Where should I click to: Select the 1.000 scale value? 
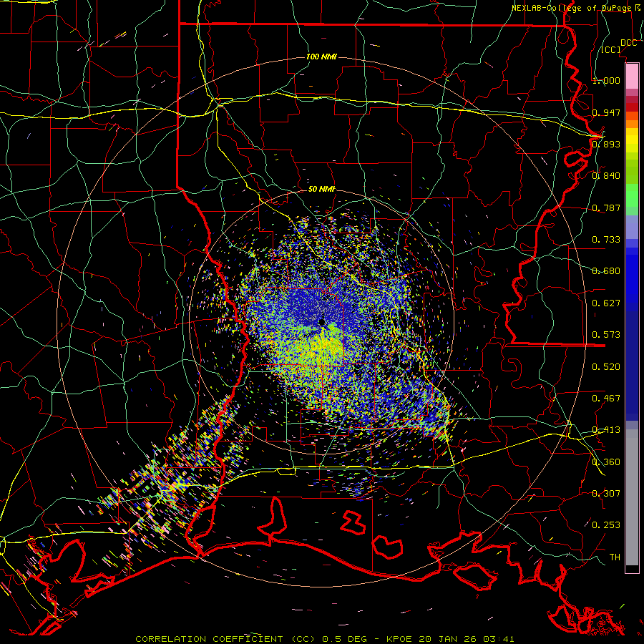click(606, 80)
